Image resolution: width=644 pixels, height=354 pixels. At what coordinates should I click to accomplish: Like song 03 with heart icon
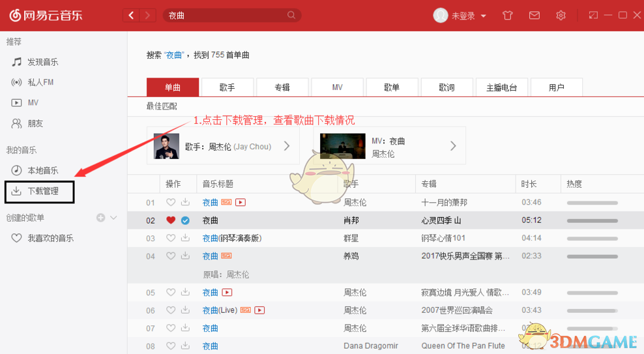pos(171,238)
